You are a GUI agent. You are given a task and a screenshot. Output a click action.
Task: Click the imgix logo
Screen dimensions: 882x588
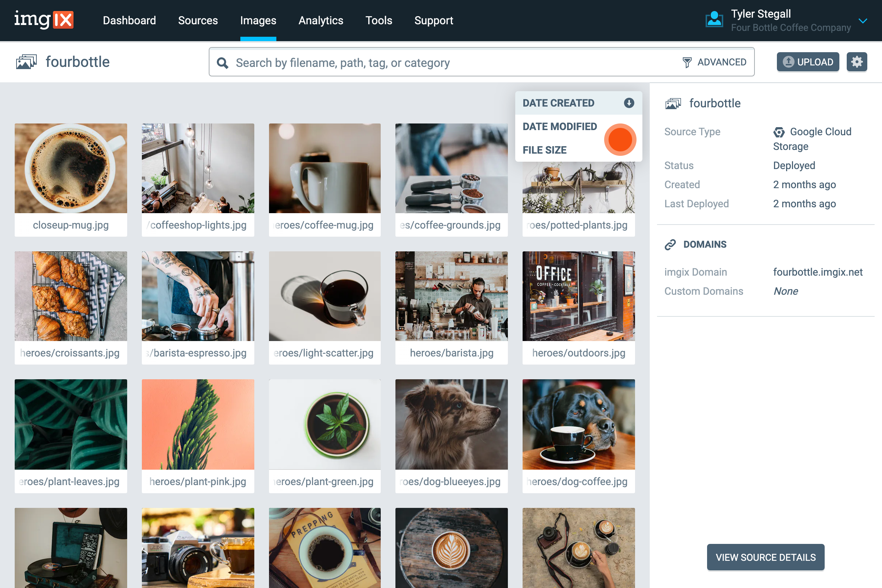(x=44, y=20)
